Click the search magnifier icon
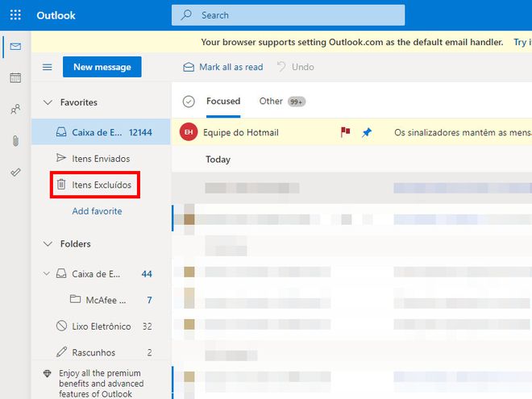 pos(186,15)
